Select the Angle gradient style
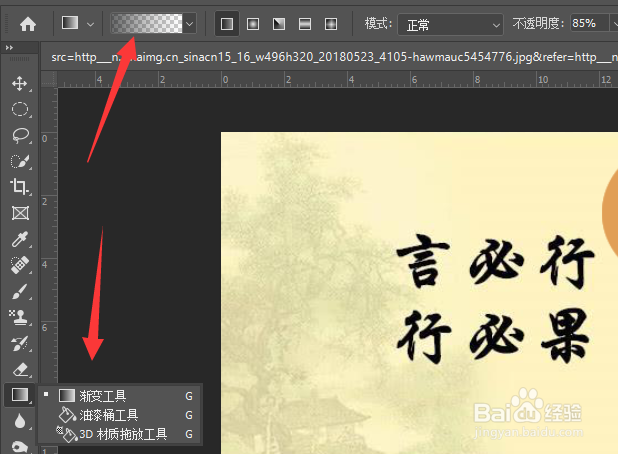The image size is (618, 454). [279, 24]
